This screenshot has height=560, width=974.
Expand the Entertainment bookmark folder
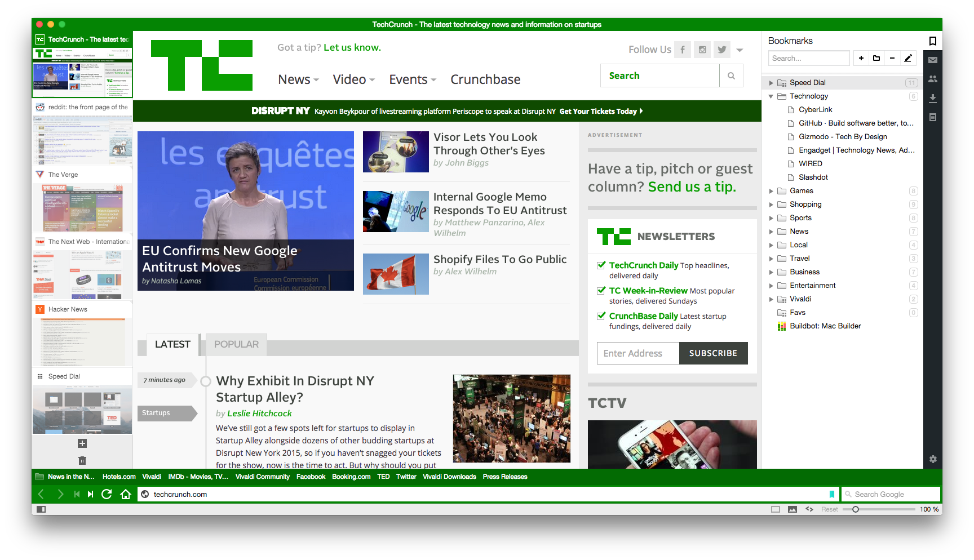tap(771, 286)
